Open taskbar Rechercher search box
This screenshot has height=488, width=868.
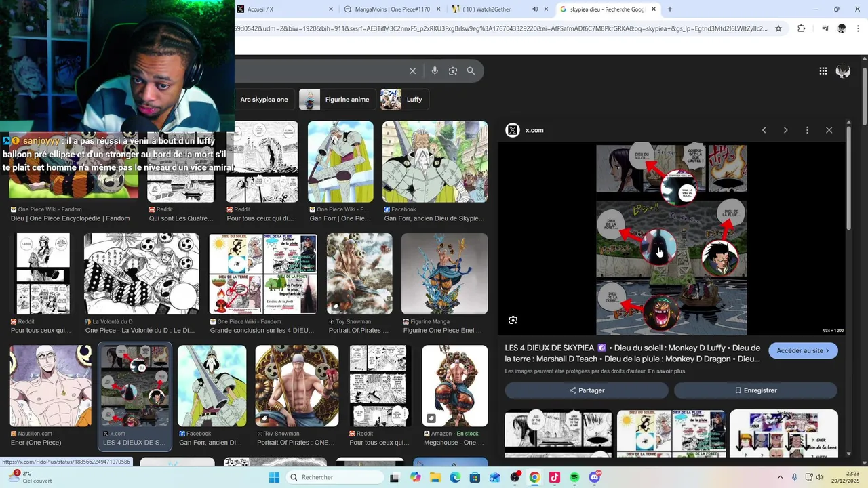[334, 477]
